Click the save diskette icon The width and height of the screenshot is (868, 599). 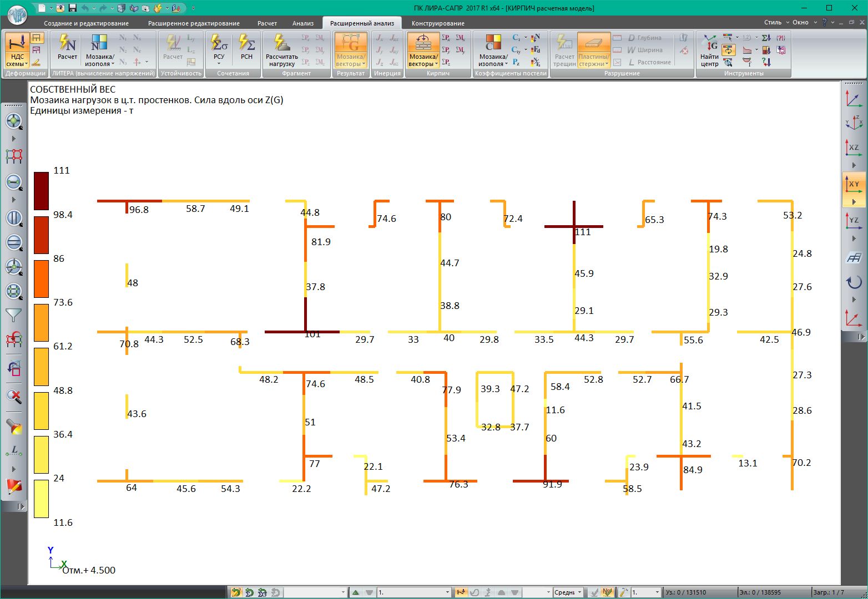[x=72, y=8]
